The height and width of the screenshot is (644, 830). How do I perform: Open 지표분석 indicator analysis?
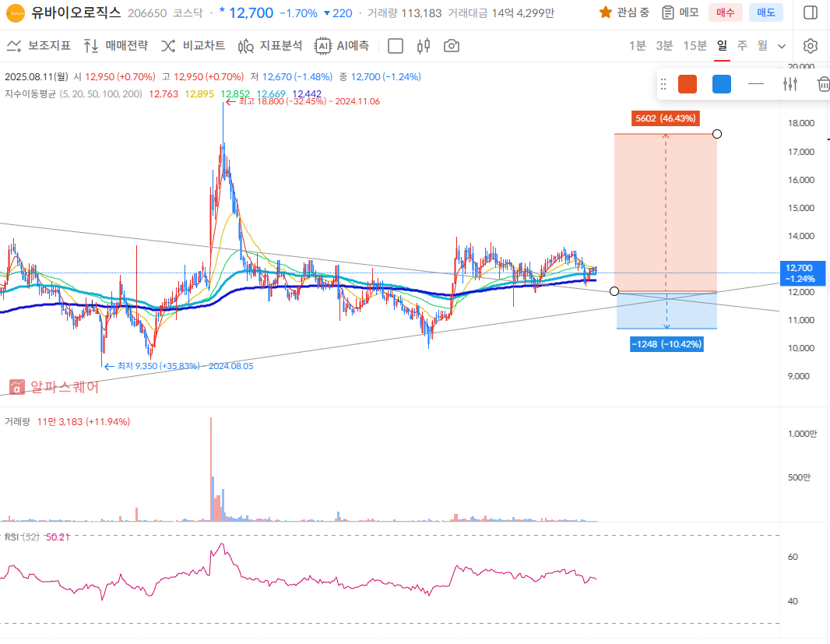(x=270, y=46)
